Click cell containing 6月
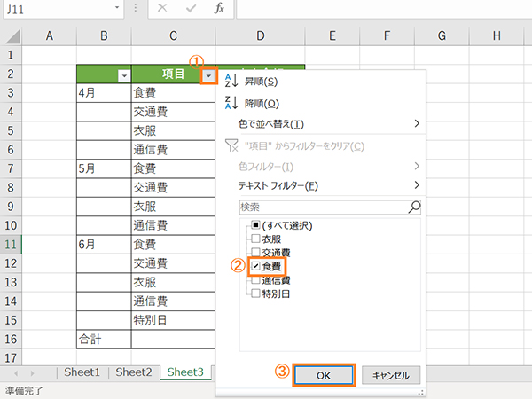Image resolution: width=532 pixels, height=399 pixels. (x=104, y=245)
